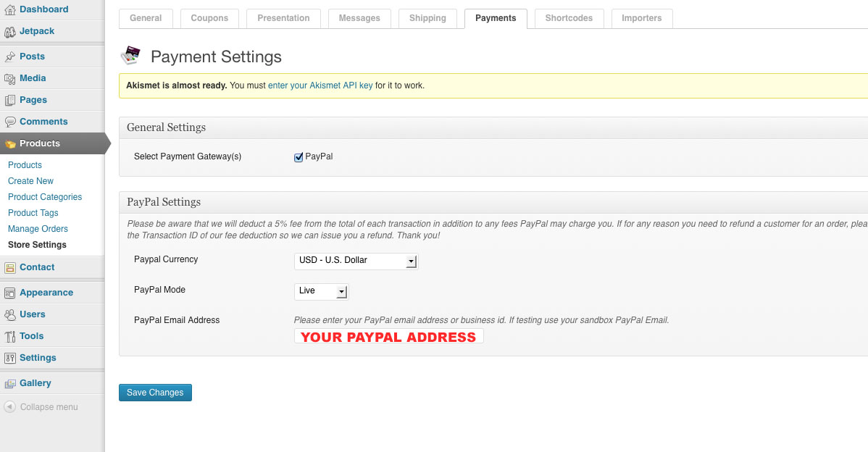Open Store Settings in sidebar

click(37, 245)
